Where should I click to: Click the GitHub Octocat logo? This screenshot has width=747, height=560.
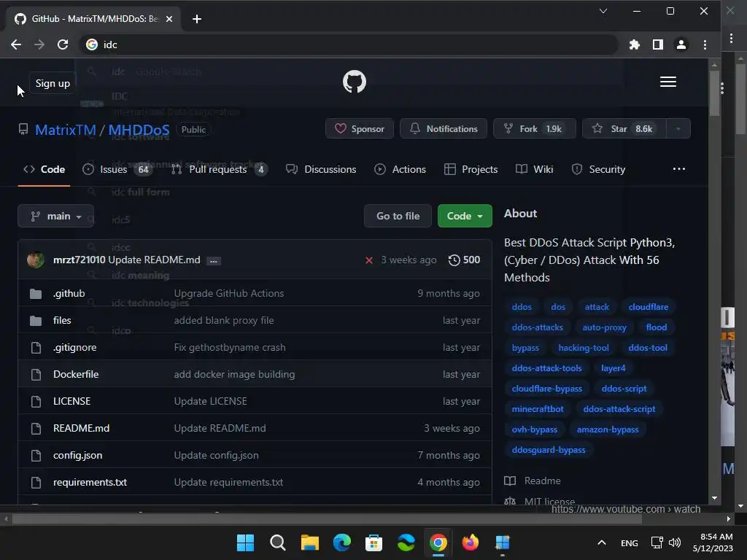click(355, 82)
